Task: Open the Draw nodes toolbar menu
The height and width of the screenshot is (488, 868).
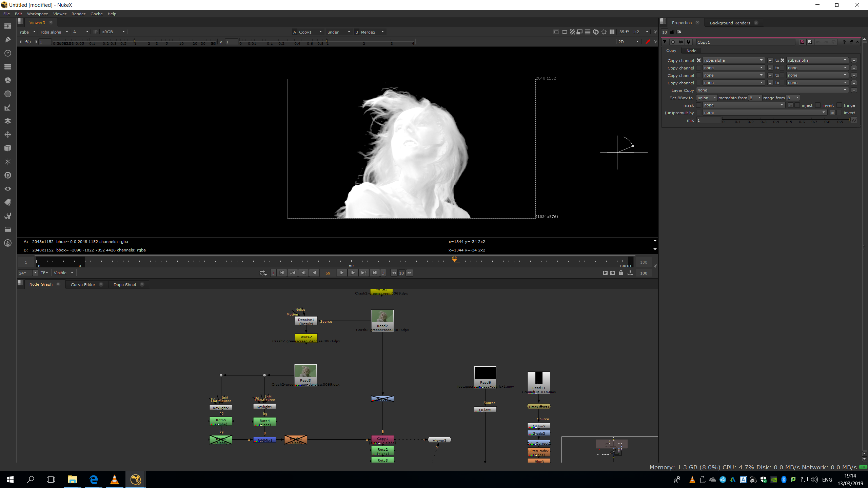Action: (x=8, y=40)
